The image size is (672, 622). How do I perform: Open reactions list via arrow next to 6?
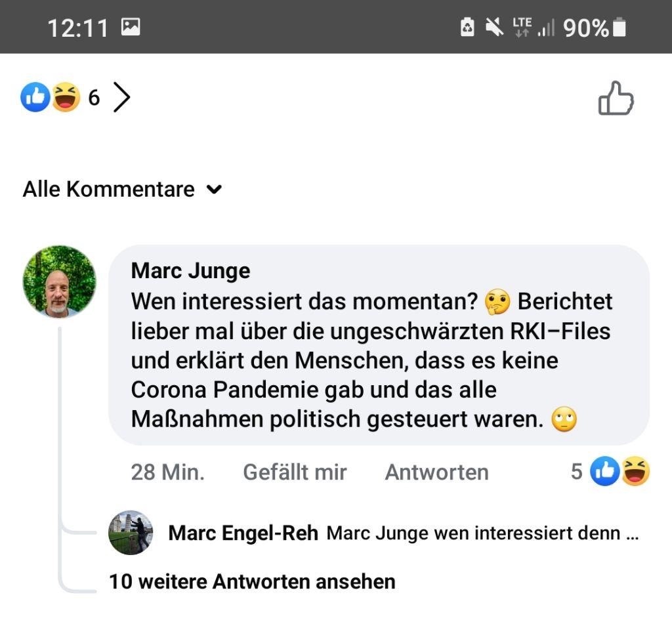(121, 98)
